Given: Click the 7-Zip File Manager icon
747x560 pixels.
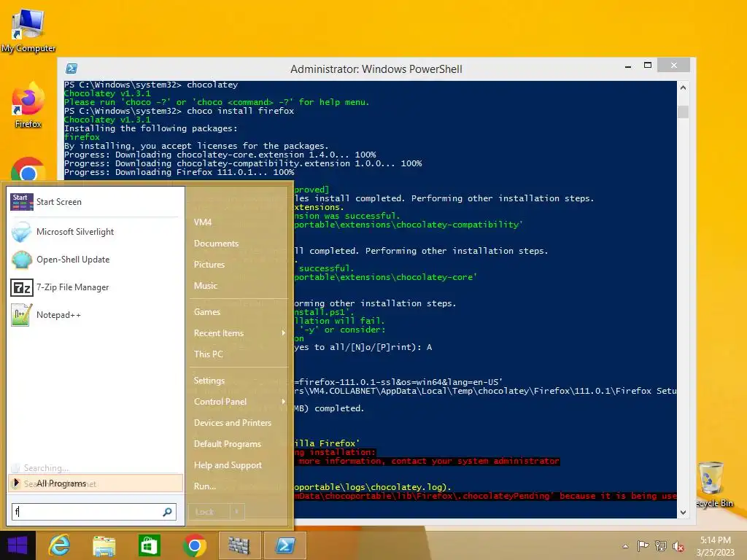Looking at the screenshot, I should point(21,287).
